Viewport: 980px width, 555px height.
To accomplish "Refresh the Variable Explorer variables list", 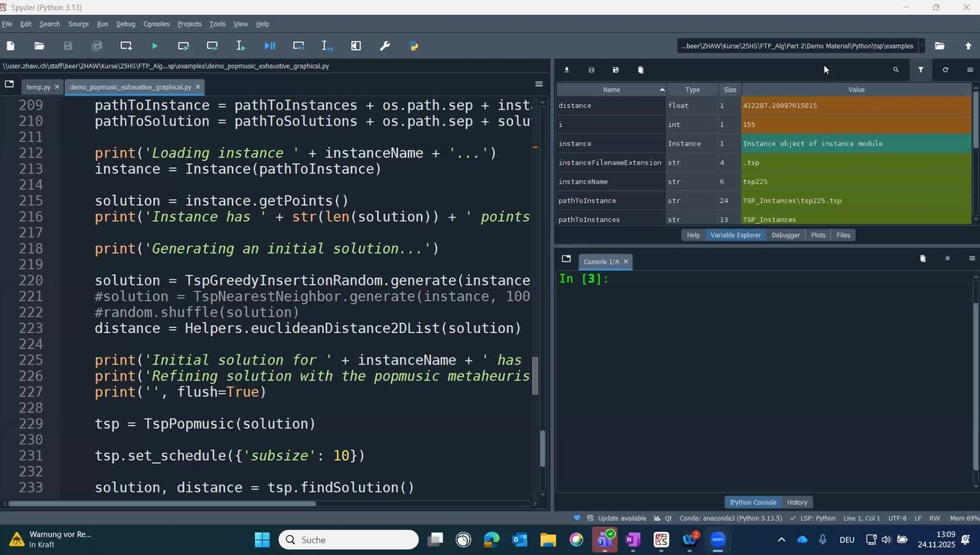I will click(x=946, y=70).
